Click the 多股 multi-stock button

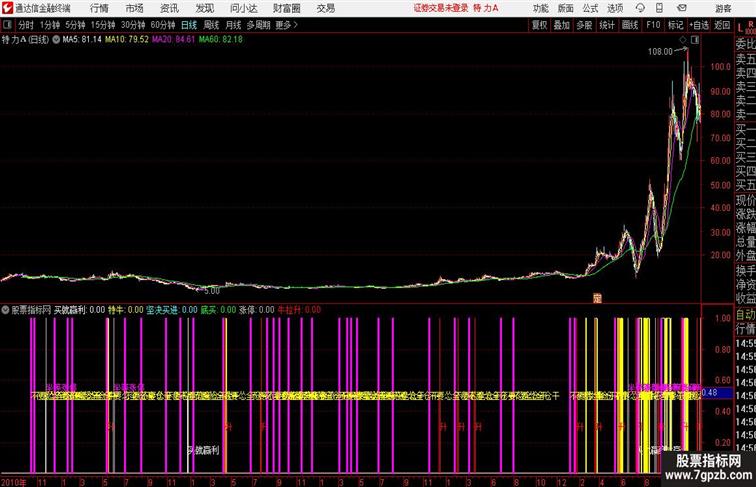(x=584, y=25)
